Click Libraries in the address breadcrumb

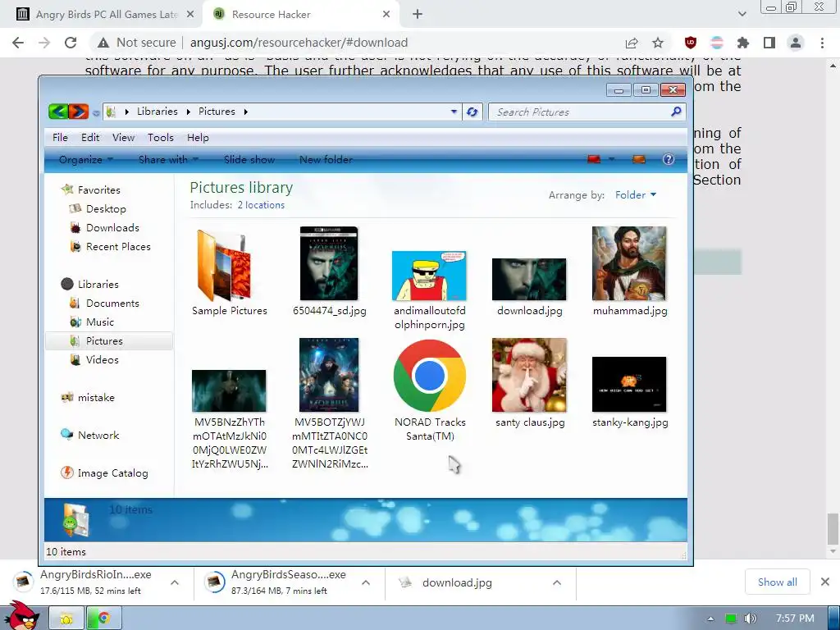point(157,112)
